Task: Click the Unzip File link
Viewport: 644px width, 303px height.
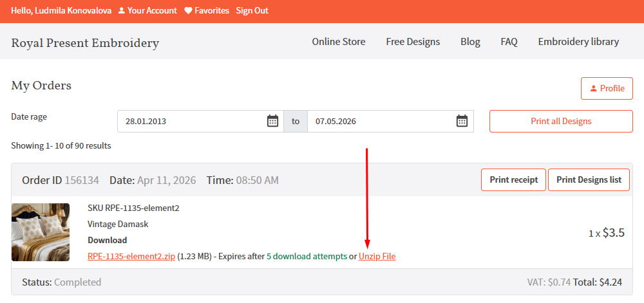Action: coord(377,257)
